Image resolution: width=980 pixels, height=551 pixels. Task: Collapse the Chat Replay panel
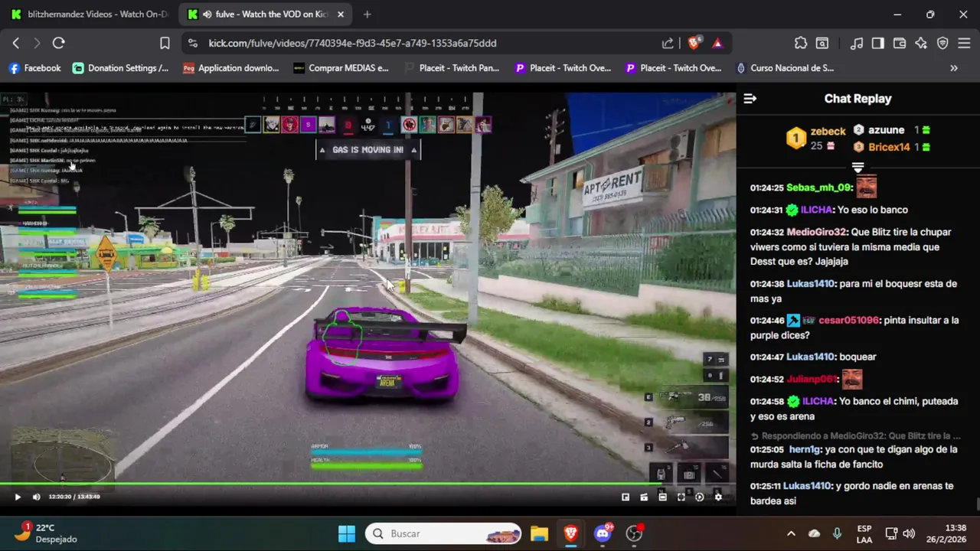[x=750, y=99]
